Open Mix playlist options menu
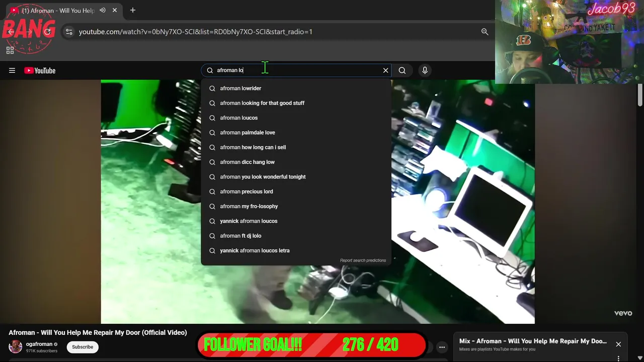Viewport: 644px width, 362px height. [x=618, y=358]
